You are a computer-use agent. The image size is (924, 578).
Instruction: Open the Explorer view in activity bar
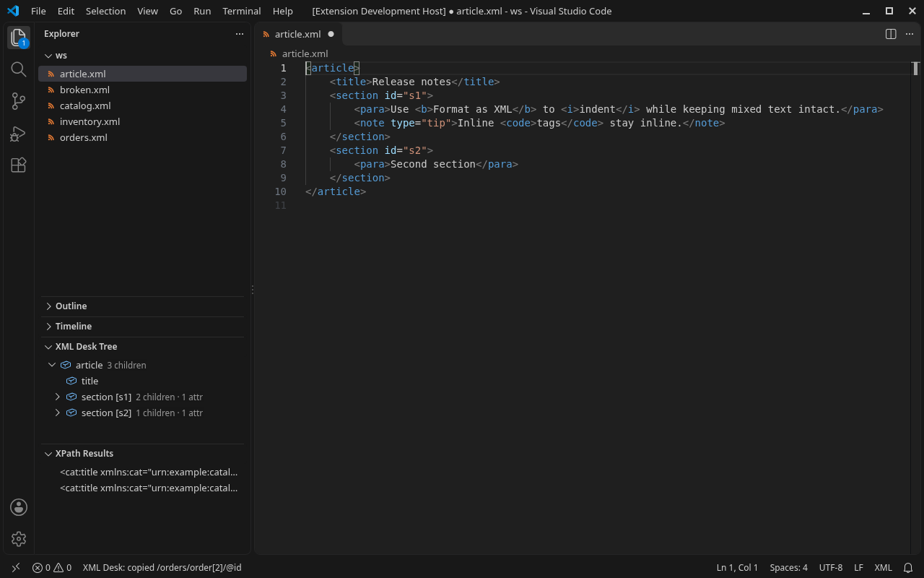(x=19, y=38)
